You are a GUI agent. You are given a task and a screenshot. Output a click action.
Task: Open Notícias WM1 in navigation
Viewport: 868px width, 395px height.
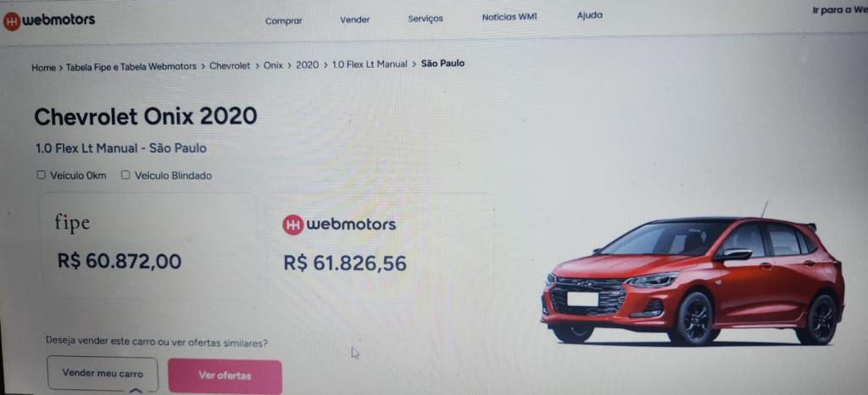[509, 17]
